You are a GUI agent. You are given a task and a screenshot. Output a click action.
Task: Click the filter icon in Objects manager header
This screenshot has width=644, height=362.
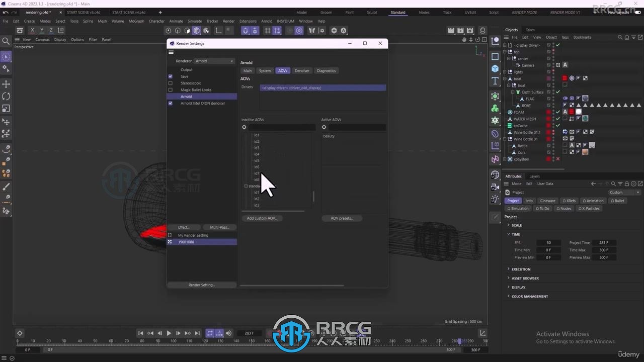click(632, 37)
